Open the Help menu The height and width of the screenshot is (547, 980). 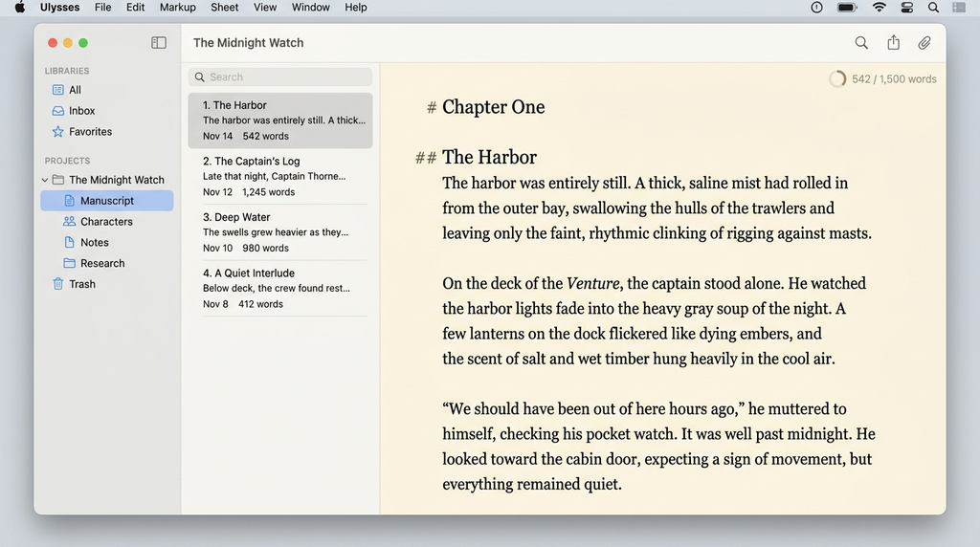click(x=356, y=8)
